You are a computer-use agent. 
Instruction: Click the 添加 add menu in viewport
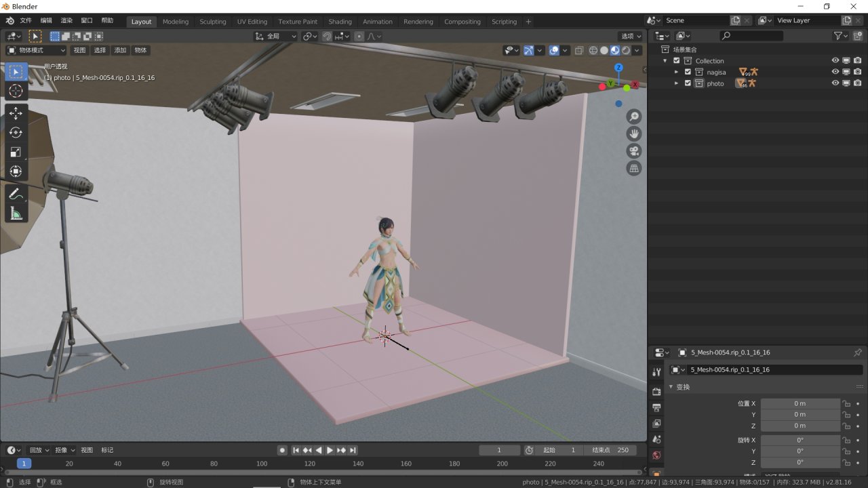pyautogui.click(x=120, y=50)
